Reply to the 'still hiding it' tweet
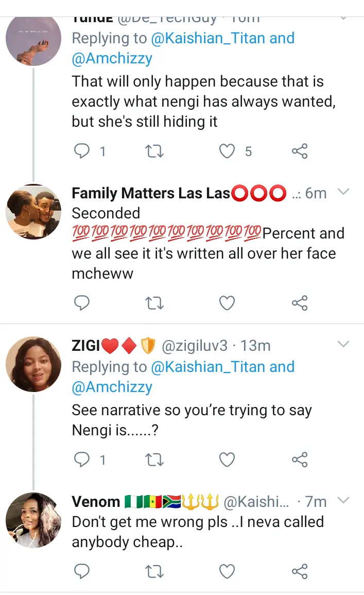364x595 pixels. coord(82,151)
